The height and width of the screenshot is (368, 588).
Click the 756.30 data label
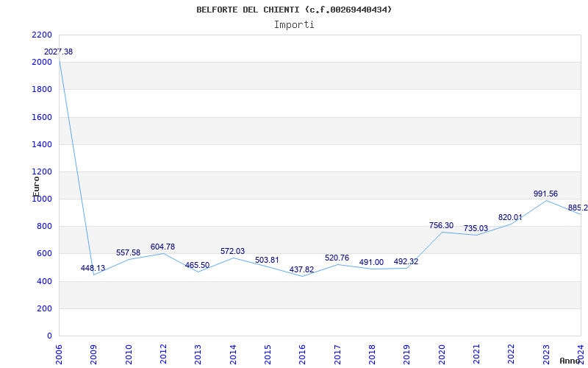coord(442,225)
